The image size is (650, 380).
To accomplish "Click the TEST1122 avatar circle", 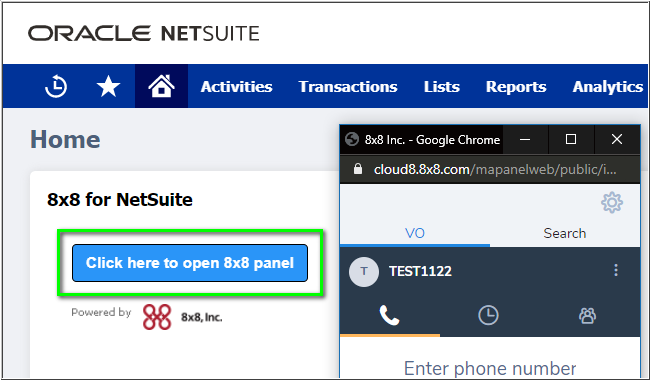I will (364, 272).
